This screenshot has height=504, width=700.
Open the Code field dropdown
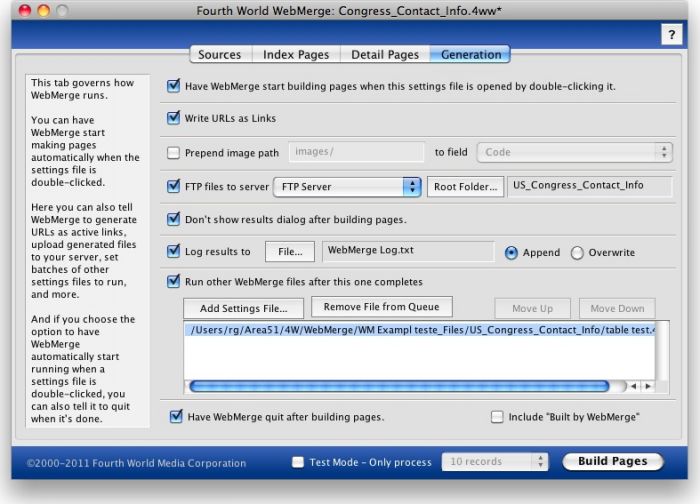pyautogui.click(x=575, y=152)
